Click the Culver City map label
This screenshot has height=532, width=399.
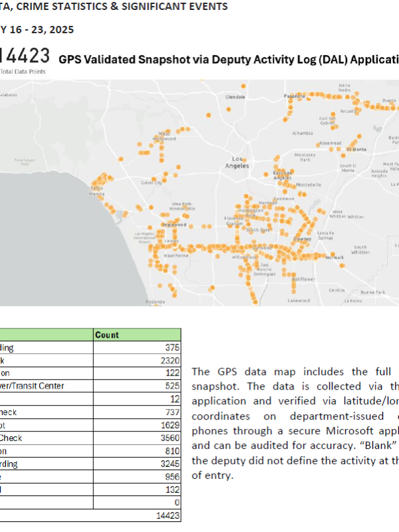tap(151, 183)
